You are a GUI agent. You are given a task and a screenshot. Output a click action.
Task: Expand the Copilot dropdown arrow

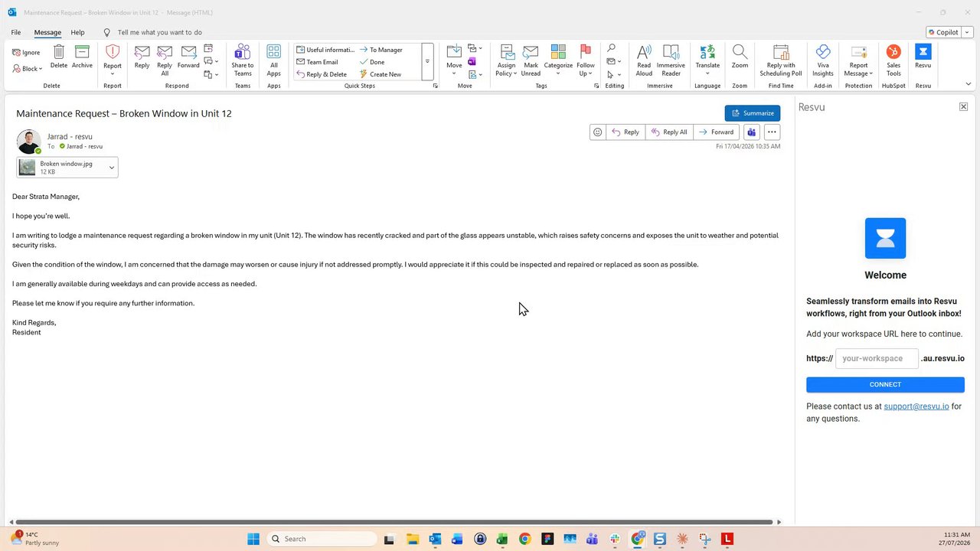click(967, 32)
